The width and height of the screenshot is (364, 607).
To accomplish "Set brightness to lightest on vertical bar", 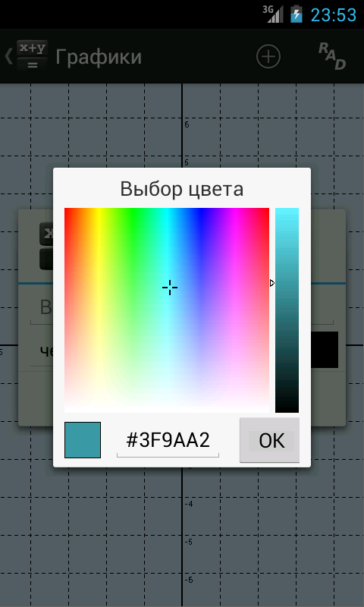I will (x=287, y=210).
